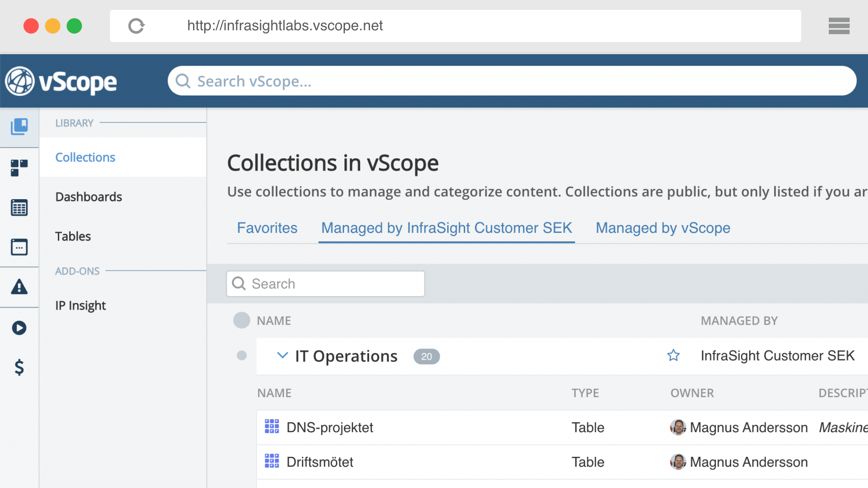Focus the Search vScope field
The height and width of the screenshot is (488, 868).
coord(512,81)
